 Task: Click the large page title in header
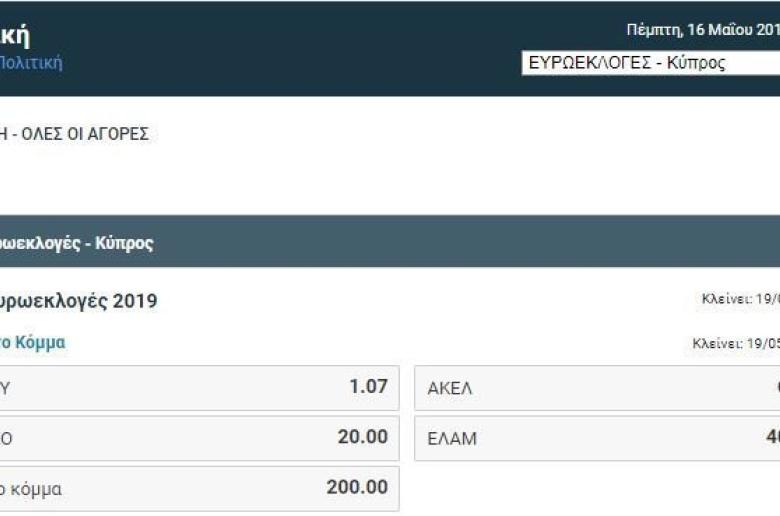click(15, 35)
